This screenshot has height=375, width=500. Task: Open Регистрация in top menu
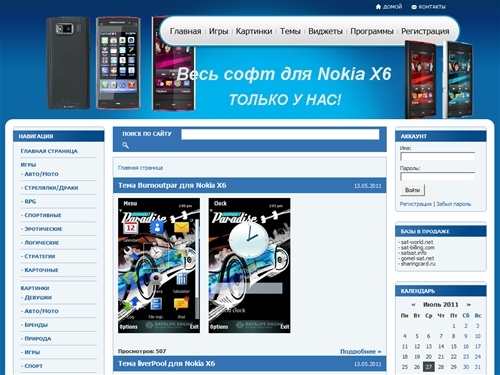pos(425,31)
